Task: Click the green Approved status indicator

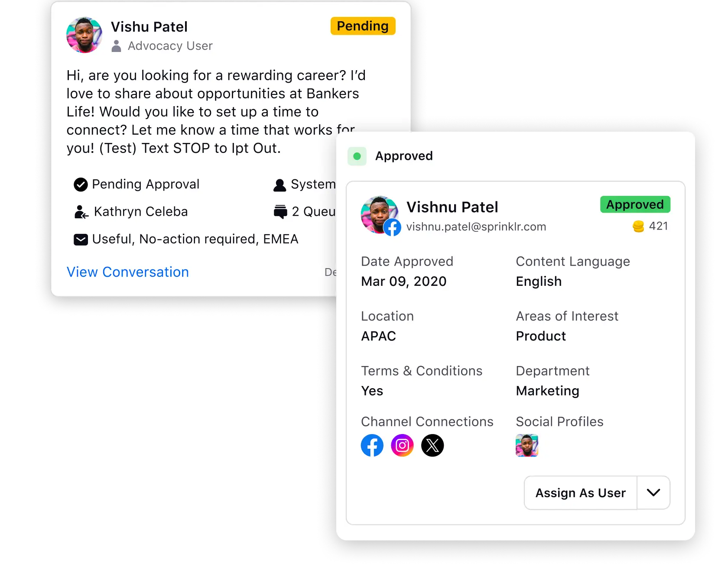Action: click(357, 156)
